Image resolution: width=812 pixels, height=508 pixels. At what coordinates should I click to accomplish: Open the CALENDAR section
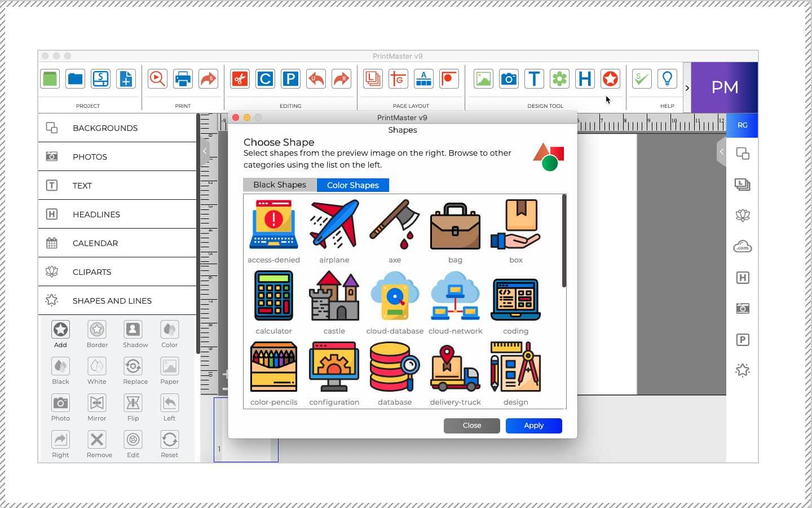117,243
